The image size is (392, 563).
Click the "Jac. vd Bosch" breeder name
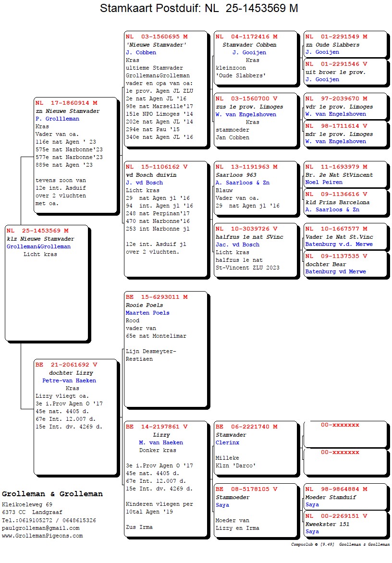[x=237, y=245]
